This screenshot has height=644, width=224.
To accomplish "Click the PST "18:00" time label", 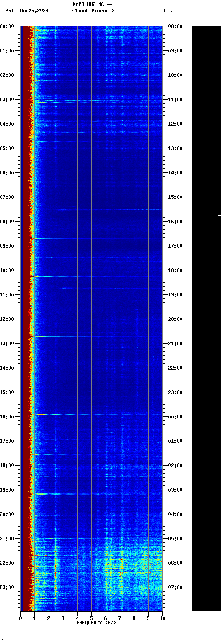I will pyautogui.click(x=7, y=466).
